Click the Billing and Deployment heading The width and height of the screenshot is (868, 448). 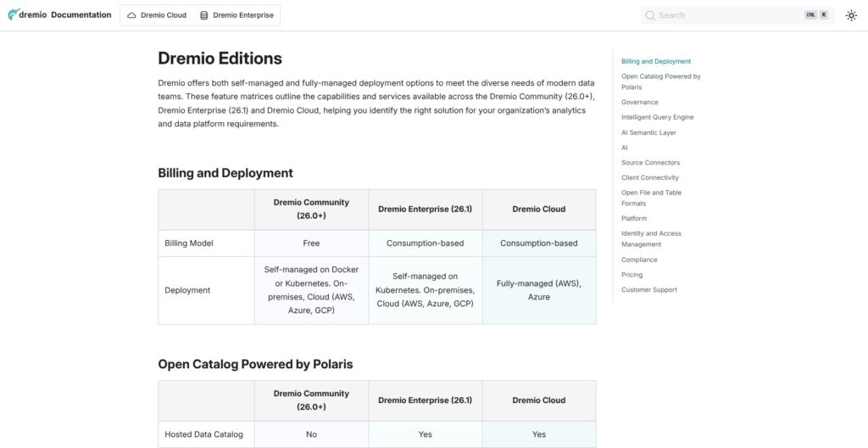pos(225,173)
